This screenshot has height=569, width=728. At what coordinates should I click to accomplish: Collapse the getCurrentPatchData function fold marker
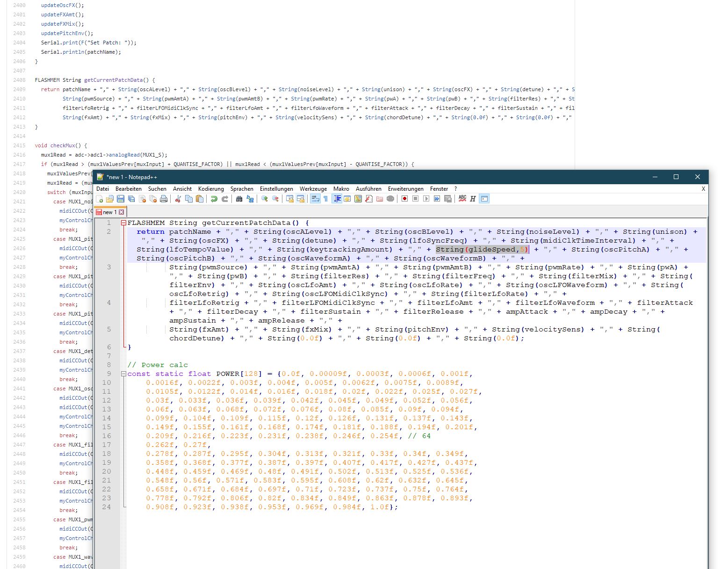click(123, 223)
